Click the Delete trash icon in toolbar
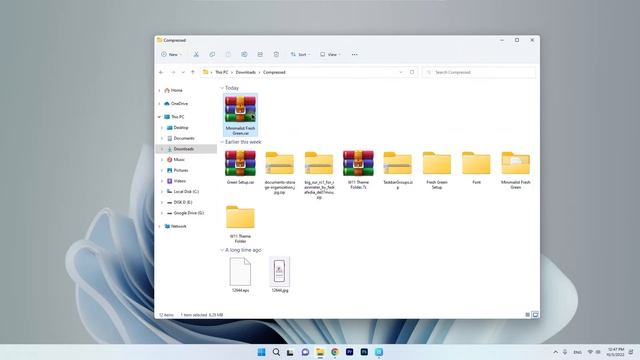The height and width of the screenshot is (360, 640). [276, 54]
